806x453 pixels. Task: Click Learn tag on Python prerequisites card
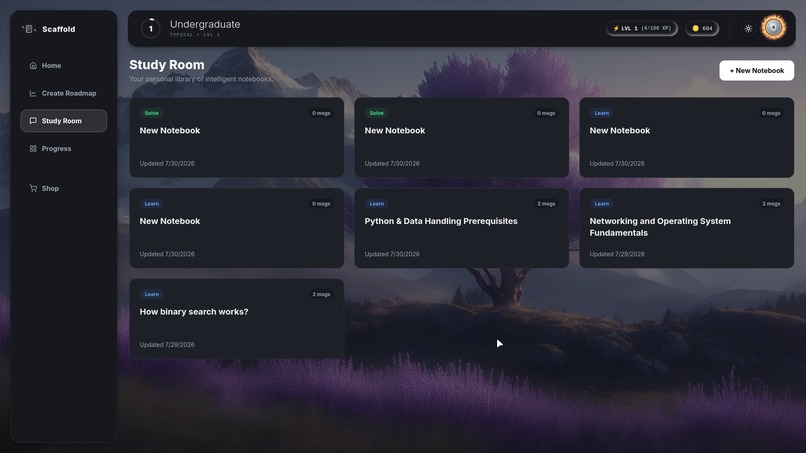point(377,204)
